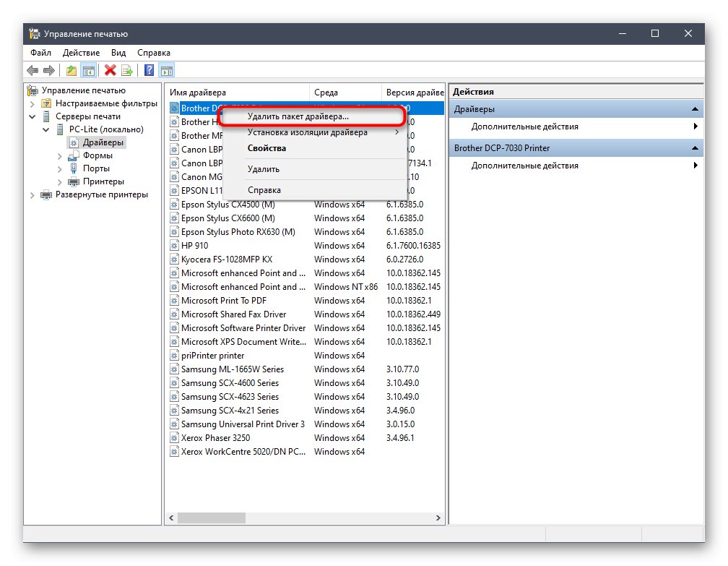Viewport: 728px width, 566px height.
Task: Open Дополнительные действия under Brother DCP-7030 Printer
Action: 576,166
